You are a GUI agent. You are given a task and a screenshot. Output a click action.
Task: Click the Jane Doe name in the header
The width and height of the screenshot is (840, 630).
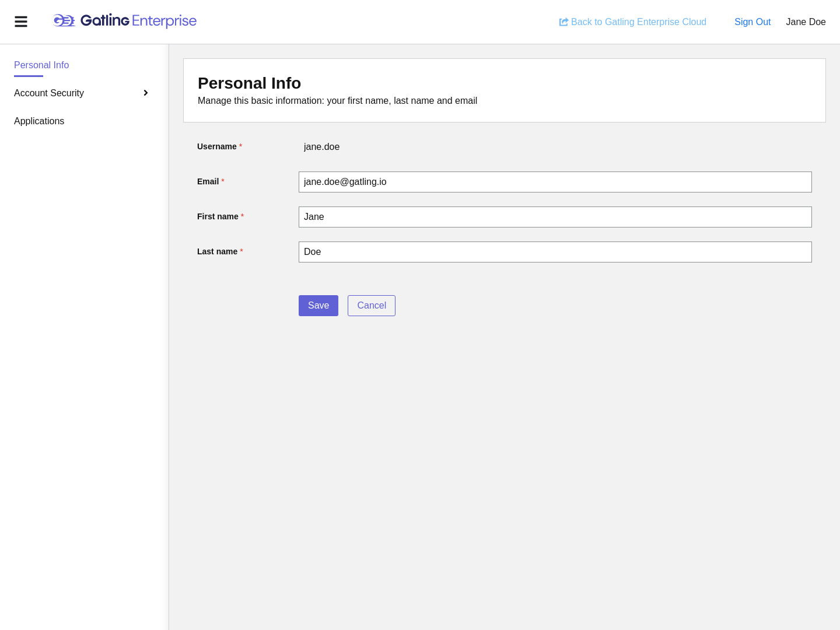tap(806, 22)
